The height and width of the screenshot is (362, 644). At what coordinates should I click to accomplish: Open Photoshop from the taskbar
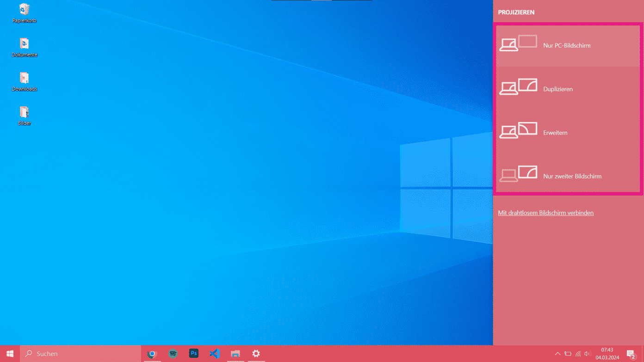point(194,354)
